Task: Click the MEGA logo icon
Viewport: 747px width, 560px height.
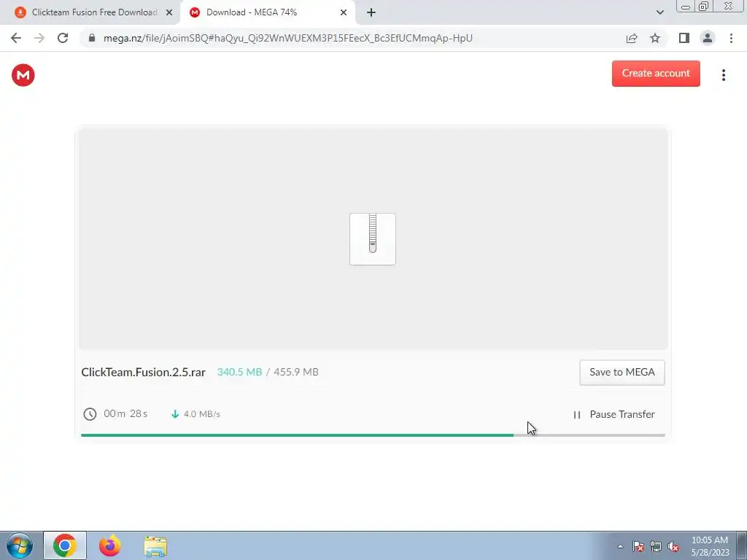Action: [x=23, y=75]
